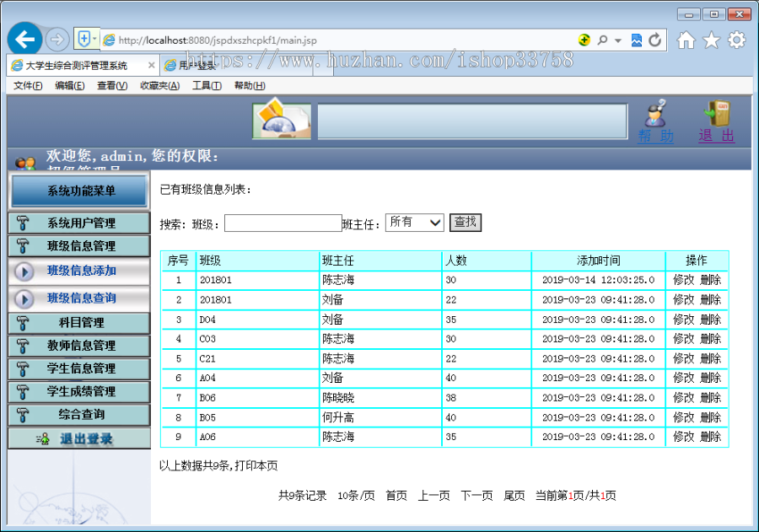Click inside the 班级 search input box
759x532 pixels.
point(283,222)
